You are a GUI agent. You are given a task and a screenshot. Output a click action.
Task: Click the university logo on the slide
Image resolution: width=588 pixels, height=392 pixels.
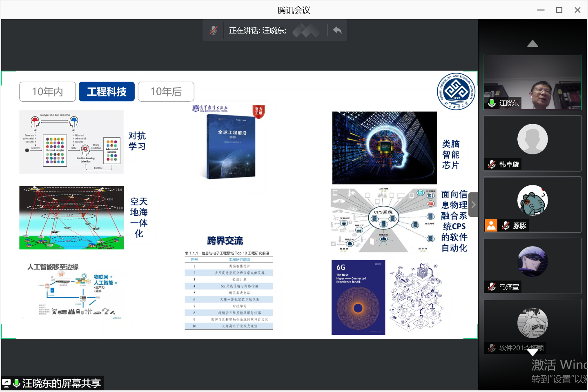coord(456,91)
